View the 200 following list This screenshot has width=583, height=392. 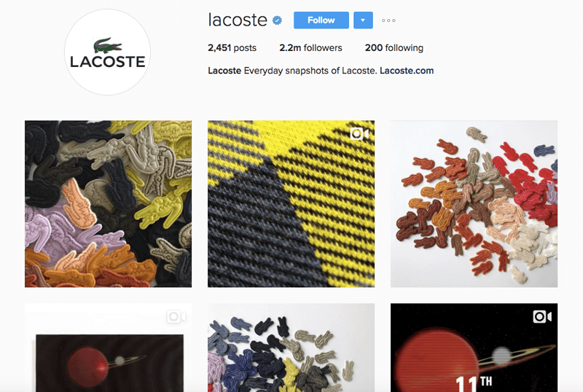pyautogui.click(x=394, y=48)
